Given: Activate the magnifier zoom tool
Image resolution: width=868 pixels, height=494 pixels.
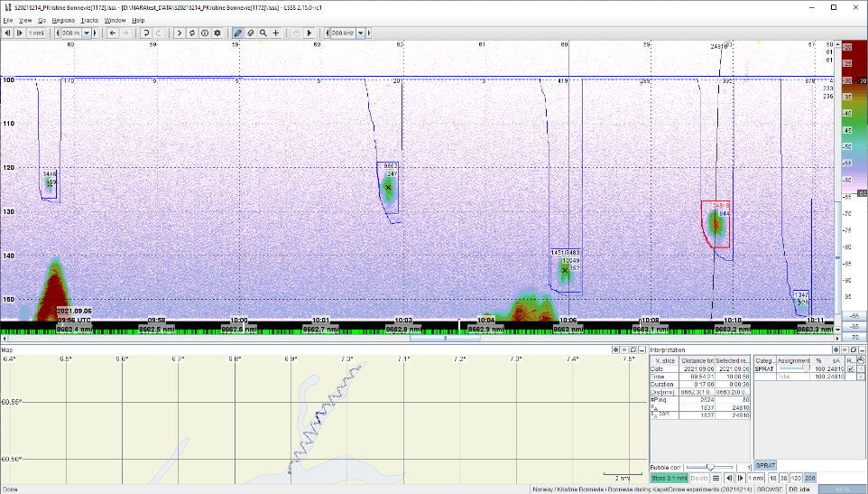Looking at the screenshot, I should pyautogui.click(x=263, y=33).
